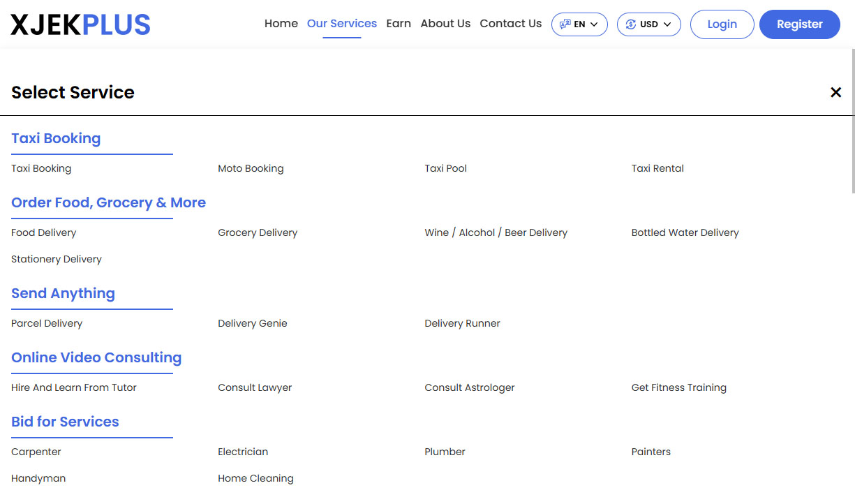Open Home Cleaning service

point(255,478)
